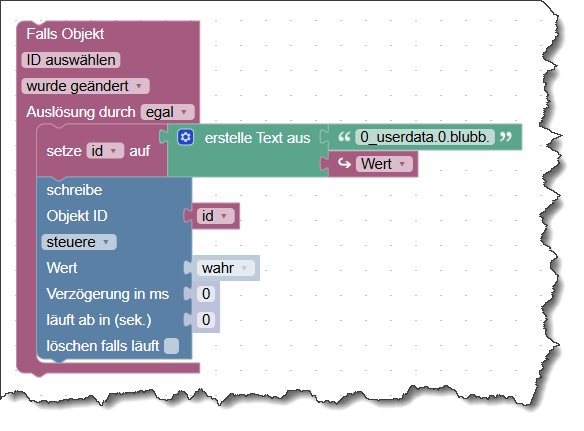This screenshot has width=584, height=431.
Task: Select the 'schreibe' block label
Action: 74,190
